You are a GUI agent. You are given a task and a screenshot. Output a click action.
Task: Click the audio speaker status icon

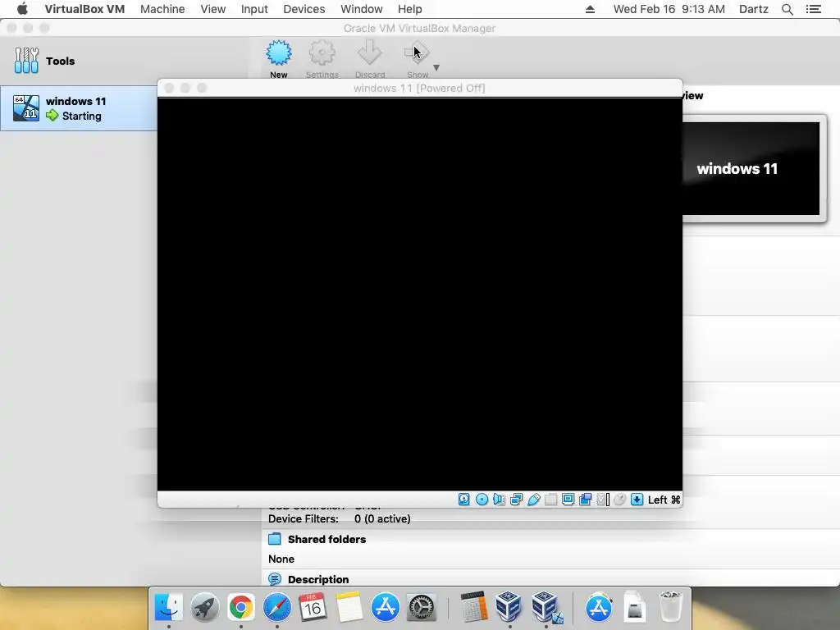click(499, 500)
